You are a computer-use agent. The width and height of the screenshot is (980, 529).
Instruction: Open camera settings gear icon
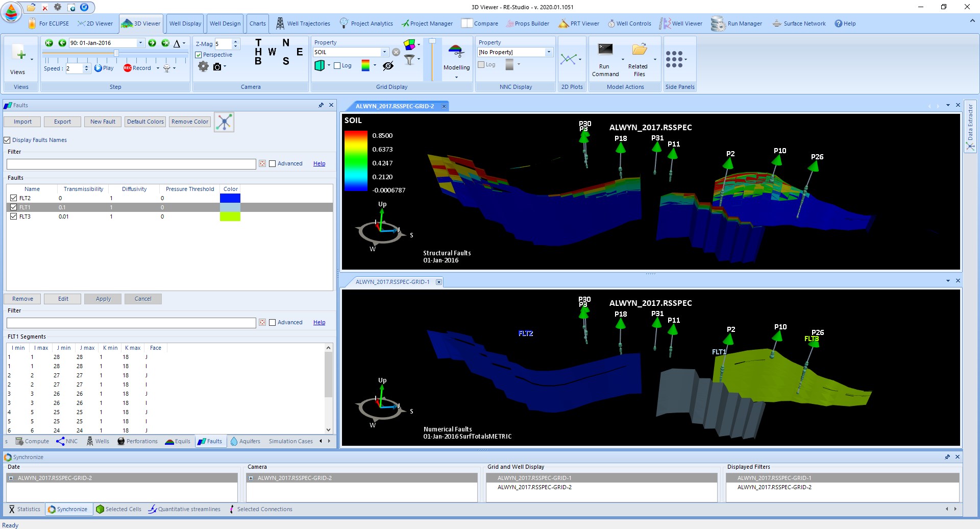click(203, 66)
